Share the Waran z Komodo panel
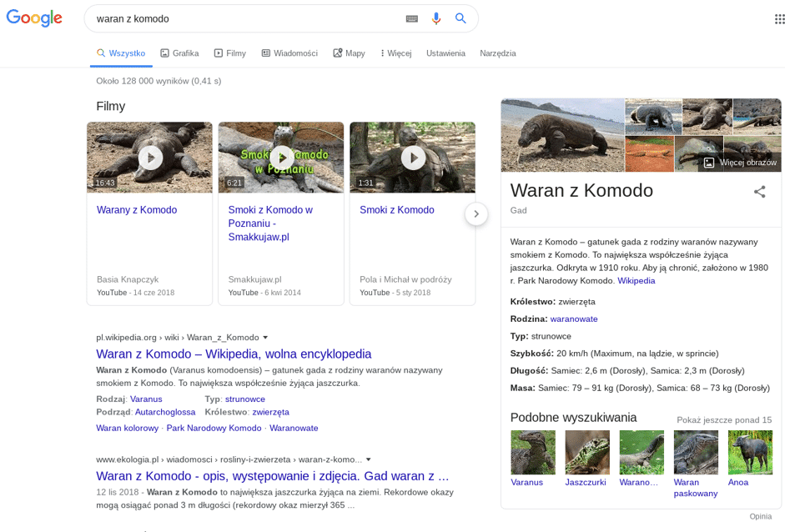785x532 pixels. [x=759, y=192]
